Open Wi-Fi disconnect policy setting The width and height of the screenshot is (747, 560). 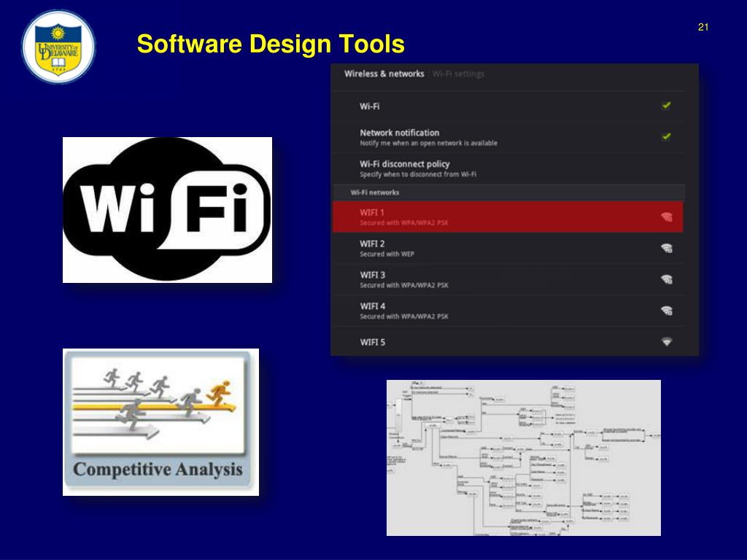[508, 168]
